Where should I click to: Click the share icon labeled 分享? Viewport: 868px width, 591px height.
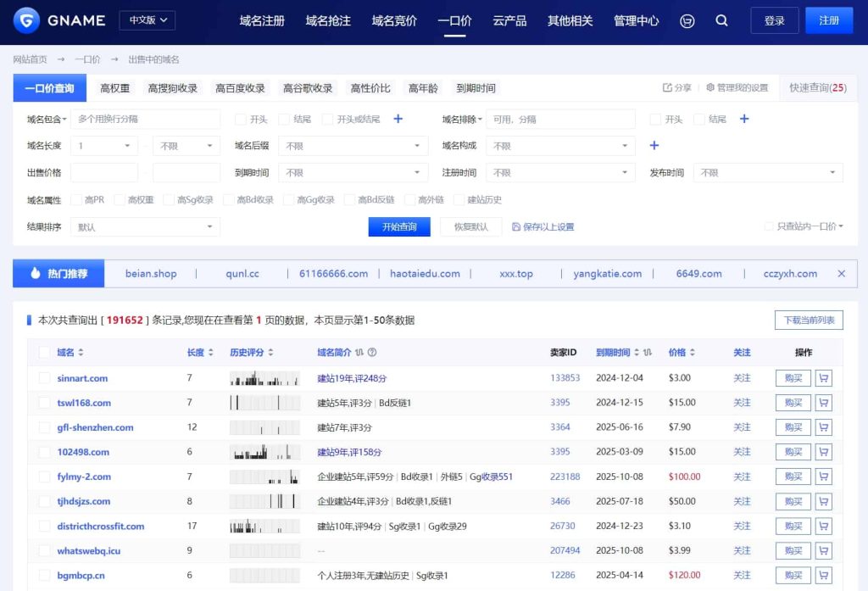pos(667,87)
